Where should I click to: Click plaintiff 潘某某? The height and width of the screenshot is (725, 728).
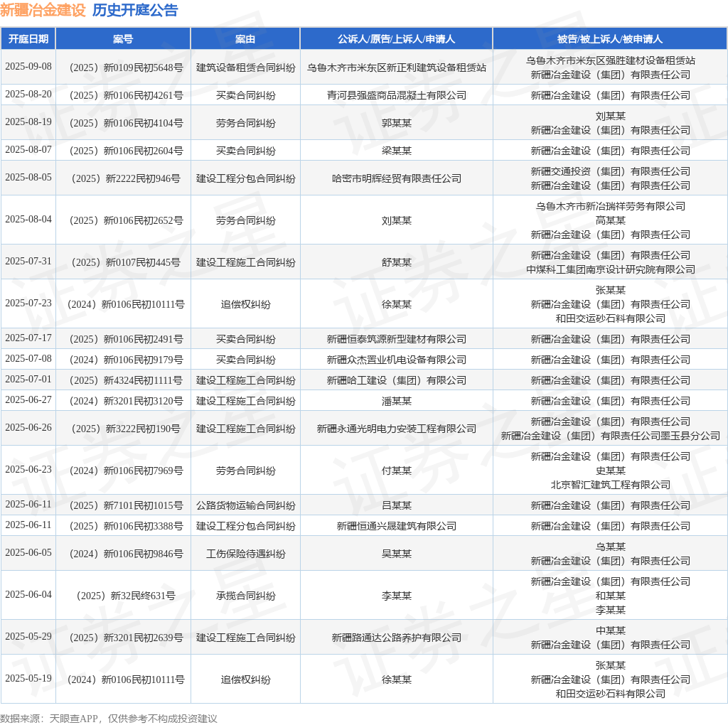pyautogui.click(x=397, y=402)
